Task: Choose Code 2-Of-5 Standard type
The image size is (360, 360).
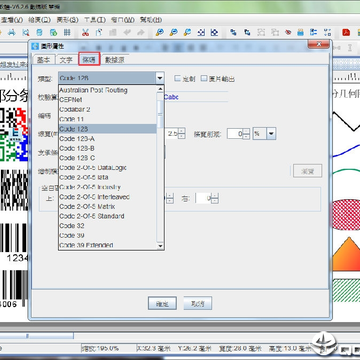Action: click(107, 216)
